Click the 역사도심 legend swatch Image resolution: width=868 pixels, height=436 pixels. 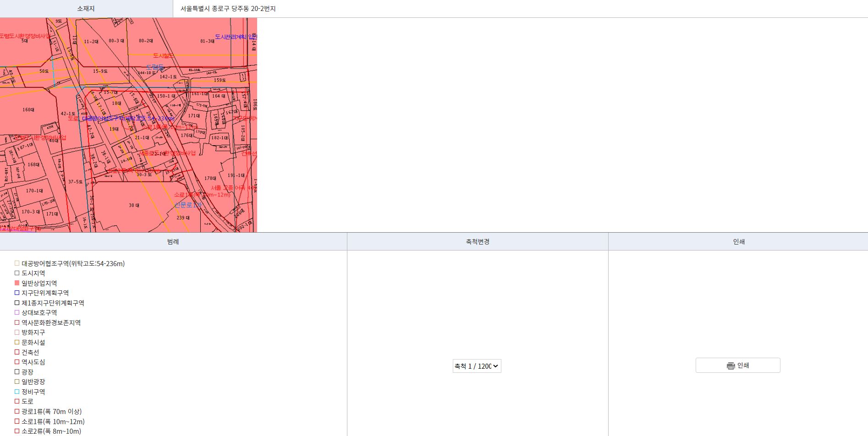pos(17,362)
